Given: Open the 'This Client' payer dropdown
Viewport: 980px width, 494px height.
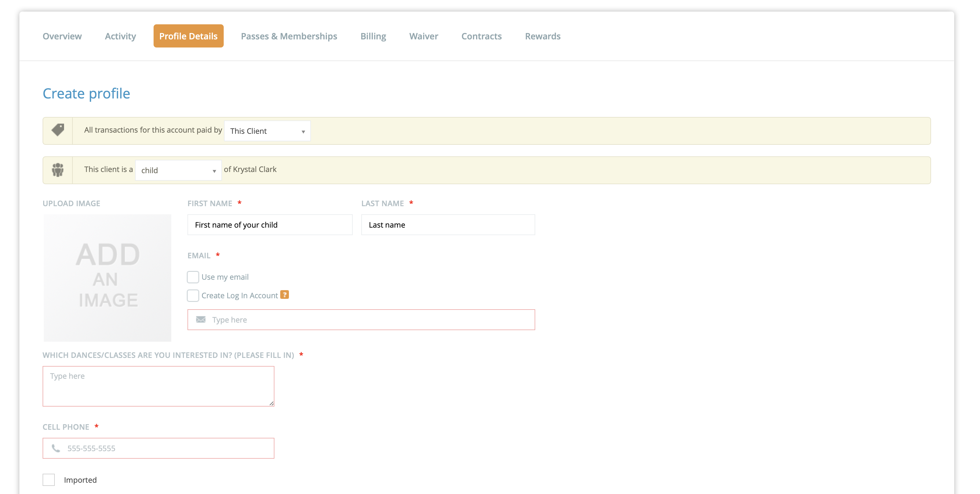Looking at the screenshot, I should [267, 131].
